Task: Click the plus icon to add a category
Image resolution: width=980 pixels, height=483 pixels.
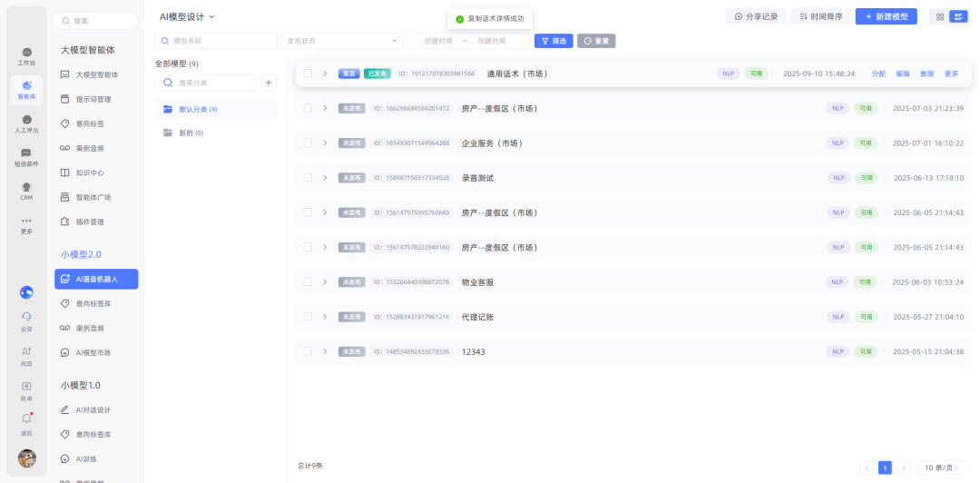Action: (x=269, y=83)
